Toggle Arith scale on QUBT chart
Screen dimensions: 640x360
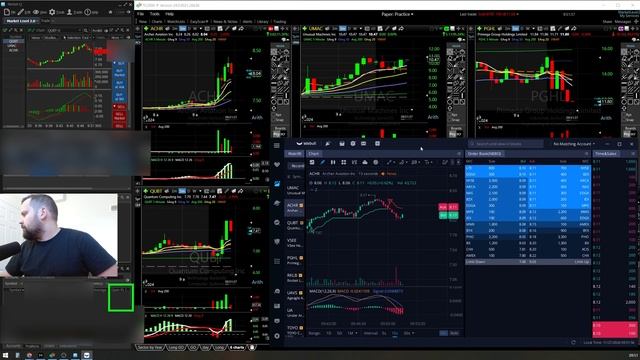(257, 282)
